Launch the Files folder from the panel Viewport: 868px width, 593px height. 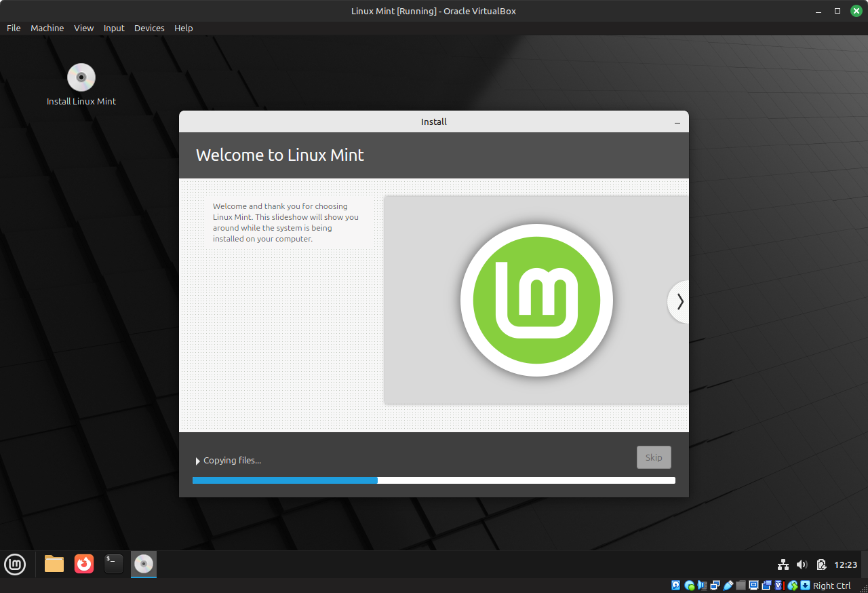[54, 564]
